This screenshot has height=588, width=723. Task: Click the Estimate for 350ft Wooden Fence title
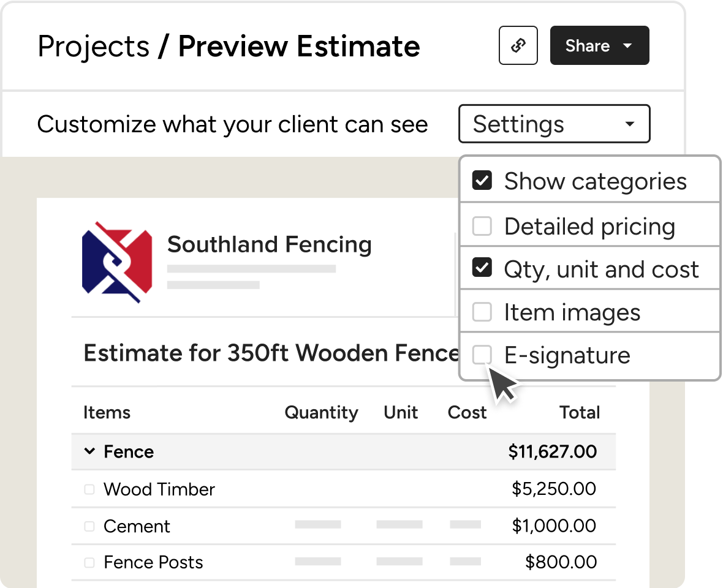coord(271,353)
